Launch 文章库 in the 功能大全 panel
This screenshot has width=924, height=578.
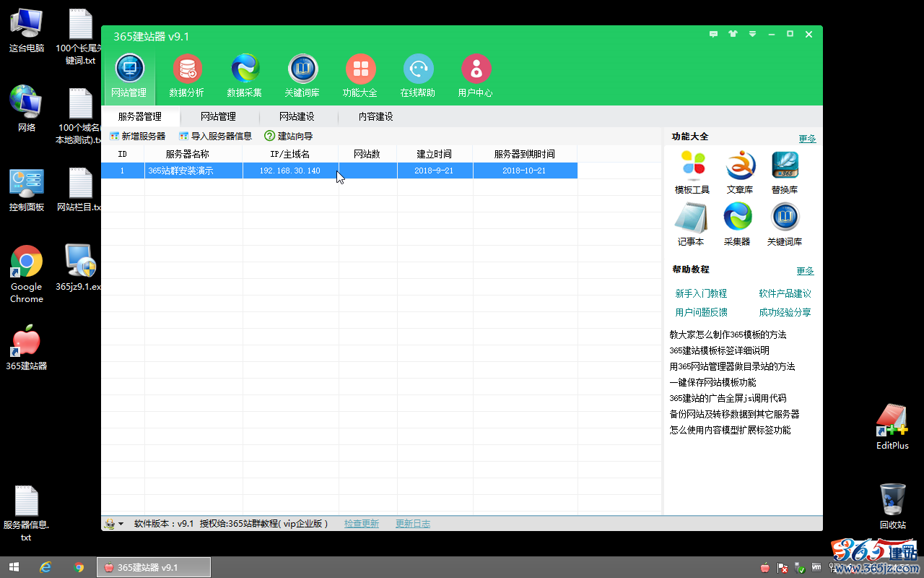[739, 172]
